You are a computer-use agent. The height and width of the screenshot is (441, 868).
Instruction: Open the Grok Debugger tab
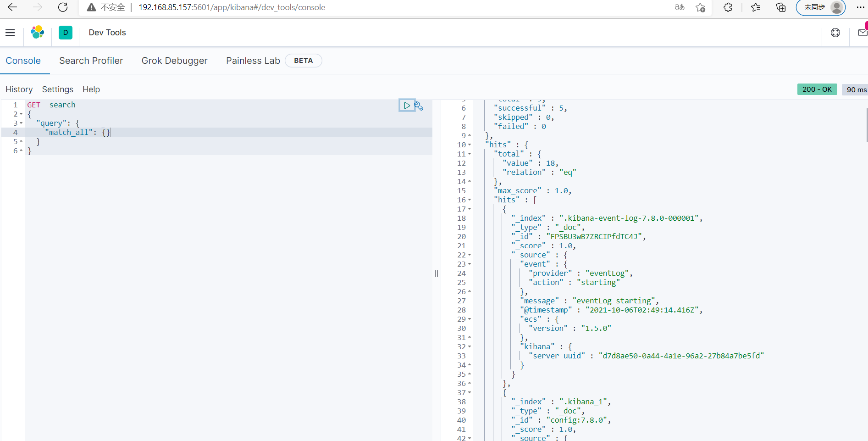174,61
